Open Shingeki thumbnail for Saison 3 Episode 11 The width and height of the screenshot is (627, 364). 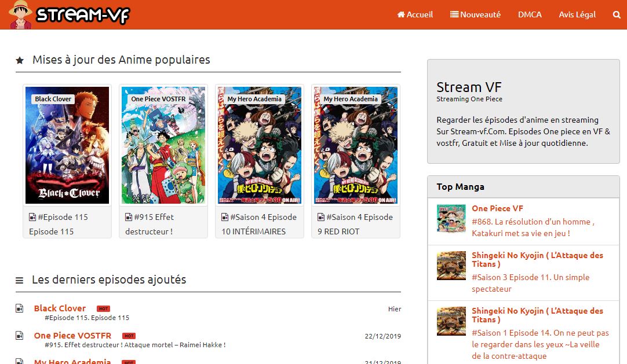pyautogui.click(x=451, y=266)
